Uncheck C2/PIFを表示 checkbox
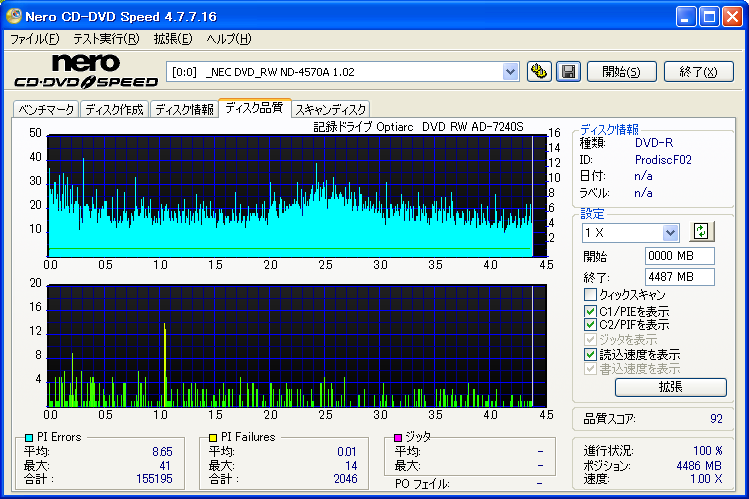Screen dimensions: 749x499 tap(590, 325)
